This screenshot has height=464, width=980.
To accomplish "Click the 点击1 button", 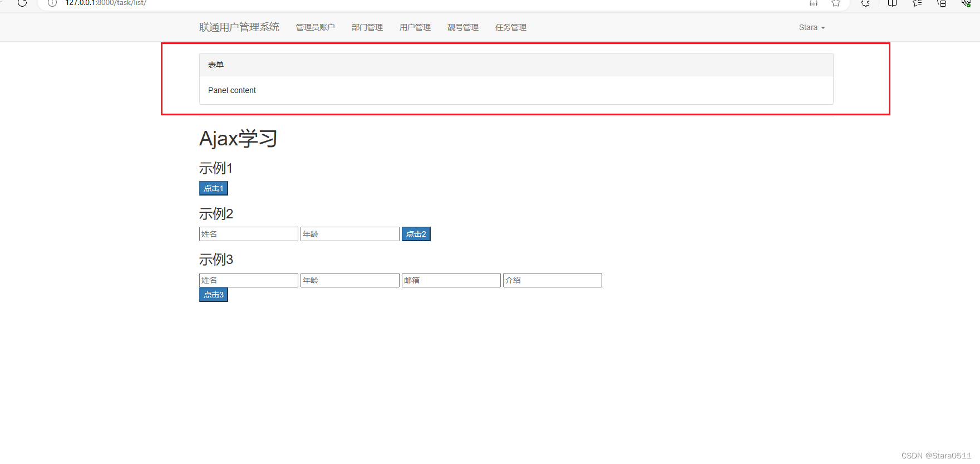I will (x=214, y=188).
